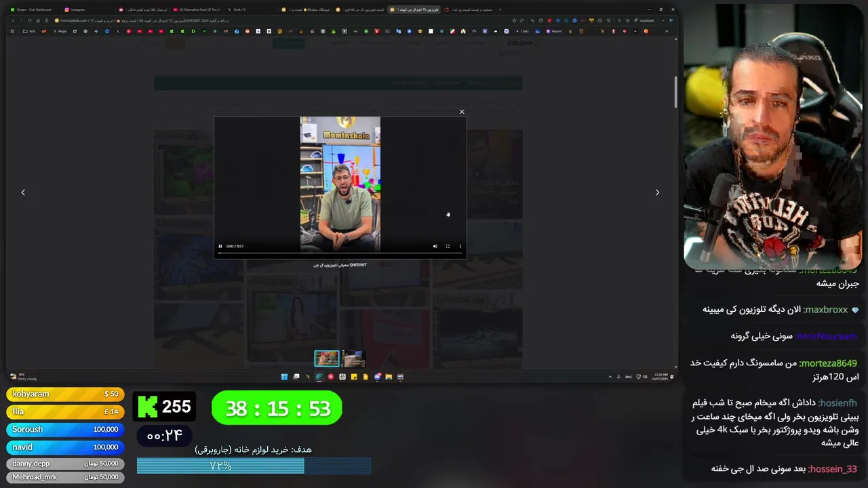Click the AmirNouraam chat username

(x=826, y=336)
